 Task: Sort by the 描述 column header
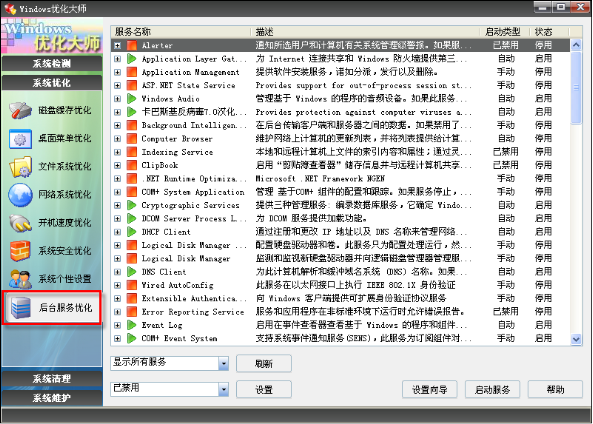pos(365,32)
